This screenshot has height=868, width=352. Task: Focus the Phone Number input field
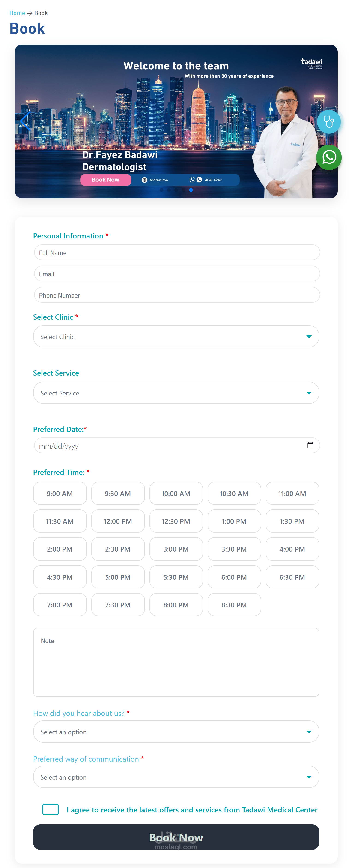pos(177,295)
